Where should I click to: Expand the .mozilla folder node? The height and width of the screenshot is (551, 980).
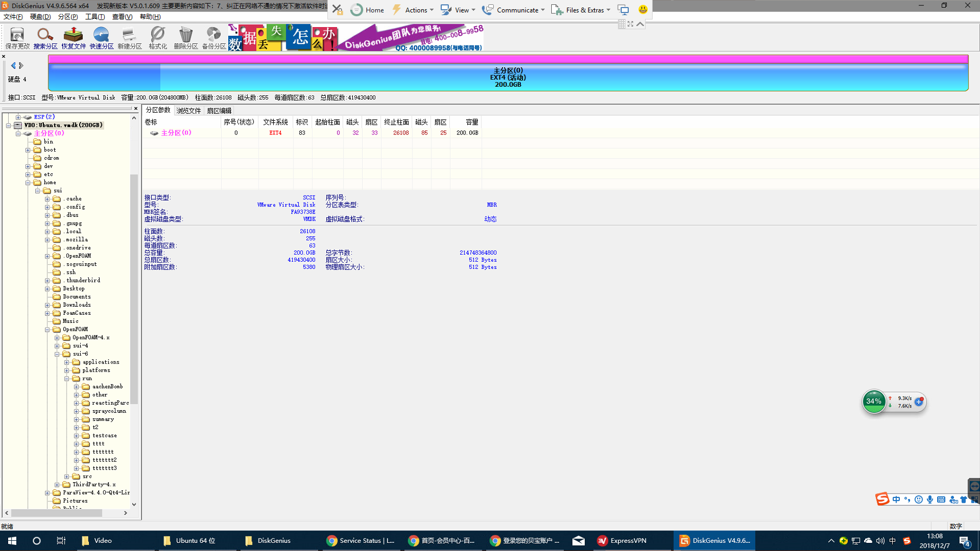(48, 239)
